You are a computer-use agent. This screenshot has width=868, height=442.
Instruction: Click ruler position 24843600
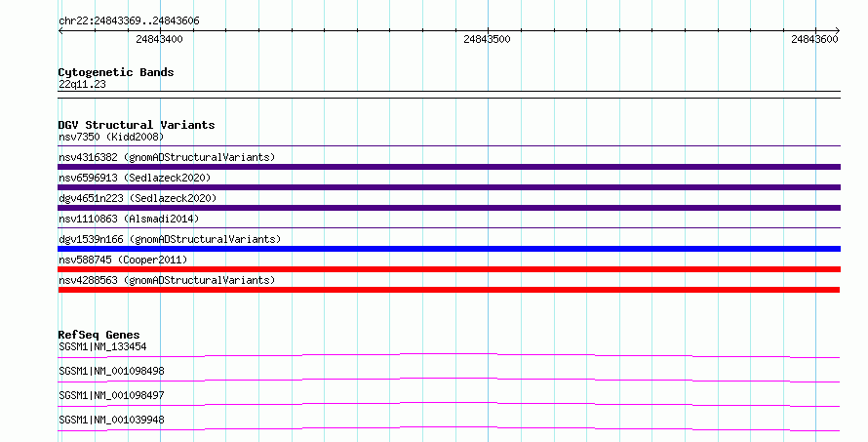(814, 39)
